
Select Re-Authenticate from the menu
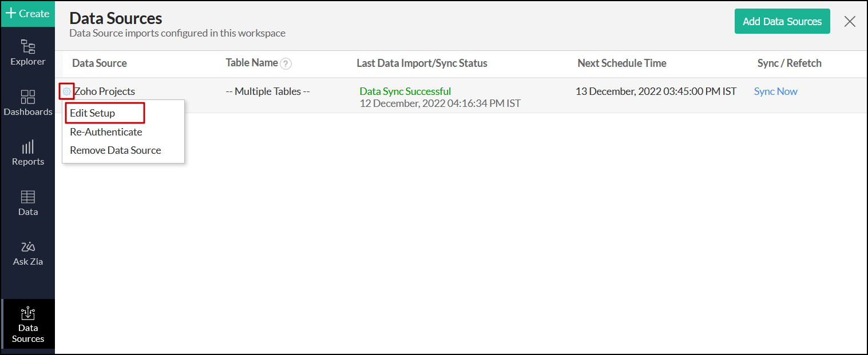pos(106,132)
